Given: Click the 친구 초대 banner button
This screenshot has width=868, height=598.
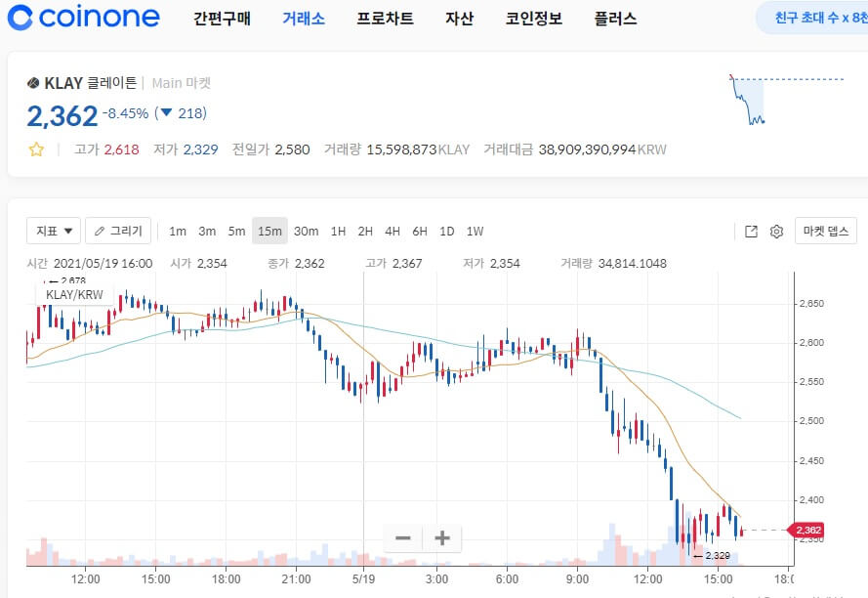Looking at the screenshot, I should point(813,18).
